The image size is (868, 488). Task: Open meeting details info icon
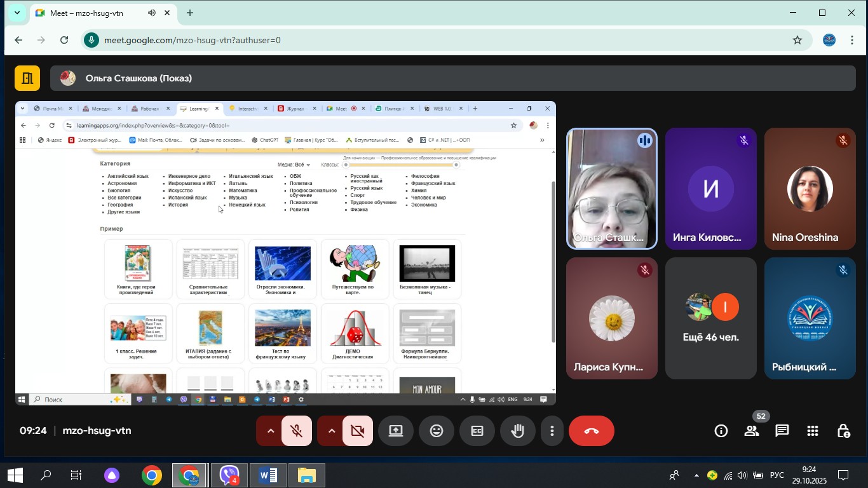(x=721, y=431)
